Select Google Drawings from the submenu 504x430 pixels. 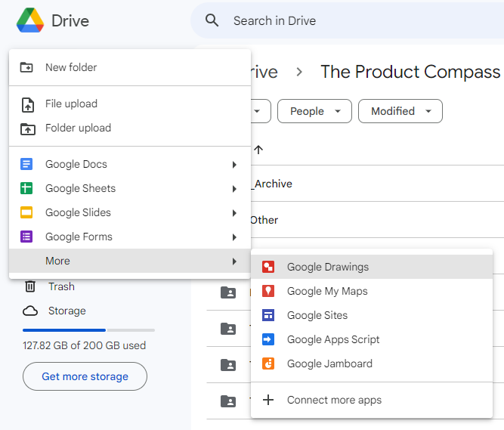[372, 267]
